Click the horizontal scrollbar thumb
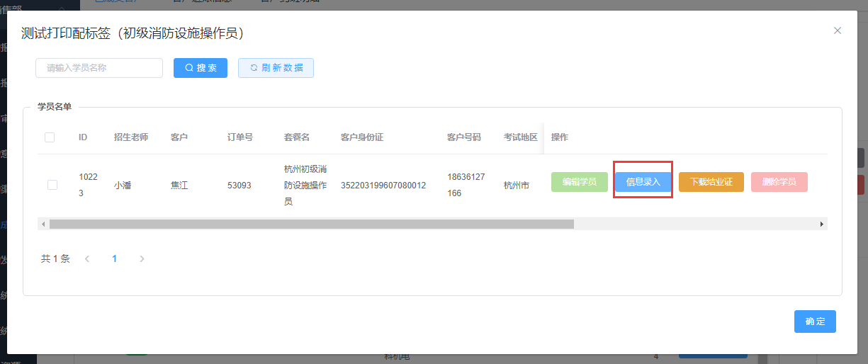868x364 pixels. click(x=312, y=224)
